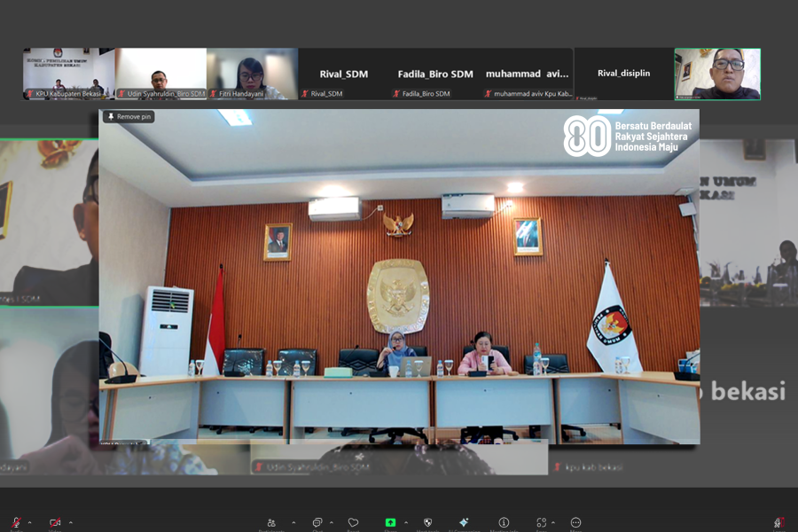Unmute the microphone in meeting toolbar
Image resolution: width=798 pixels, height=532 pixels.
tap(15, 522)
